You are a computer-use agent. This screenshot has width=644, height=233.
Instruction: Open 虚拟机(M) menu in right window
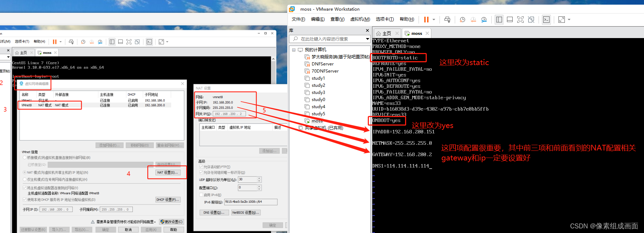point(360,19)
